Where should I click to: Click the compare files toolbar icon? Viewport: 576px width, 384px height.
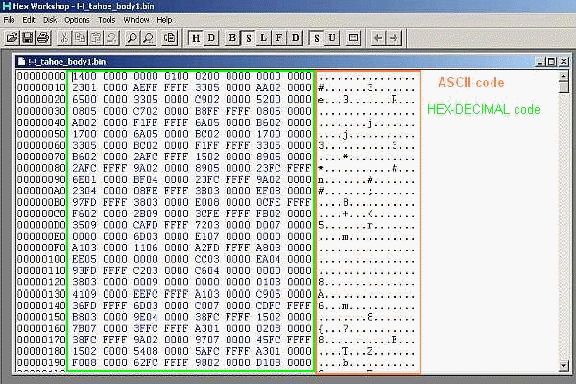[x=170, y=38]
